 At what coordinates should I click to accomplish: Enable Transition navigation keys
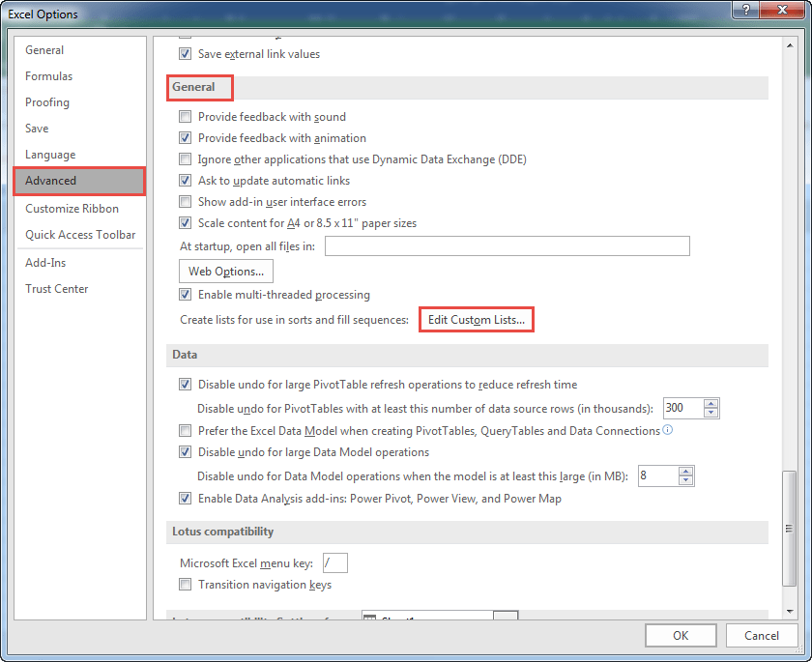185,585
